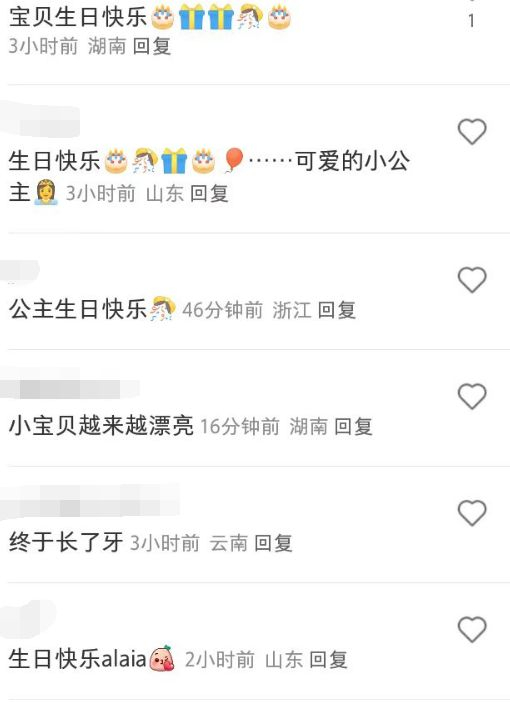Tap the heart beside 生日快乐alaia
The image size is (510, 702).
[x=472, y=629]
